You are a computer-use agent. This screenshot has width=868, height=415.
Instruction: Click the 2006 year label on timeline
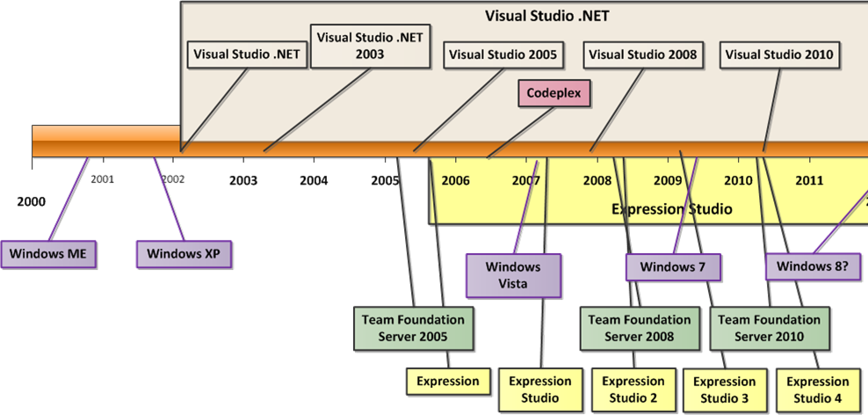point(455,181)
